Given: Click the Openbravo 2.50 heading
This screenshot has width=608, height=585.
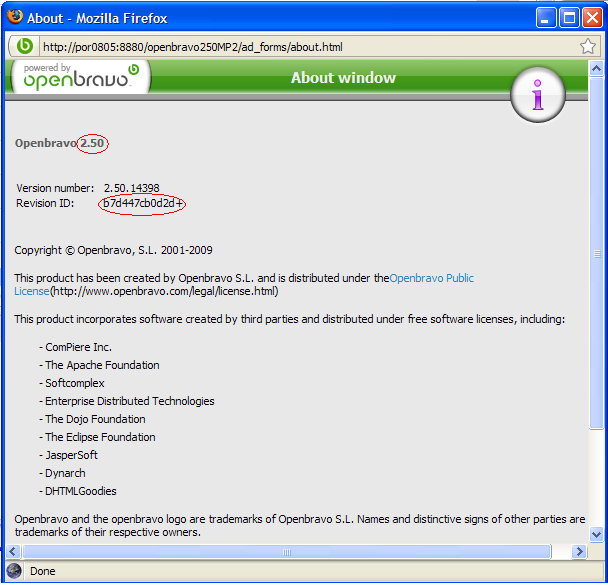Looking at the screenshot, I should 59,143.
